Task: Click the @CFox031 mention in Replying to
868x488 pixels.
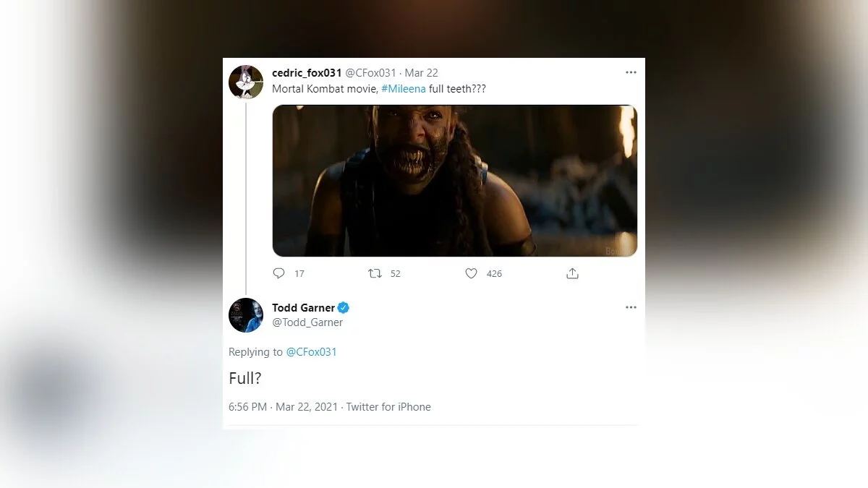Action: point(311,352)
